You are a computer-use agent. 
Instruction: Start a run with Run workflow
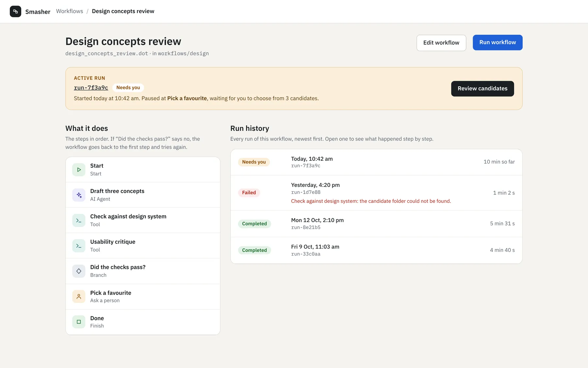click(x=498, y=43)
